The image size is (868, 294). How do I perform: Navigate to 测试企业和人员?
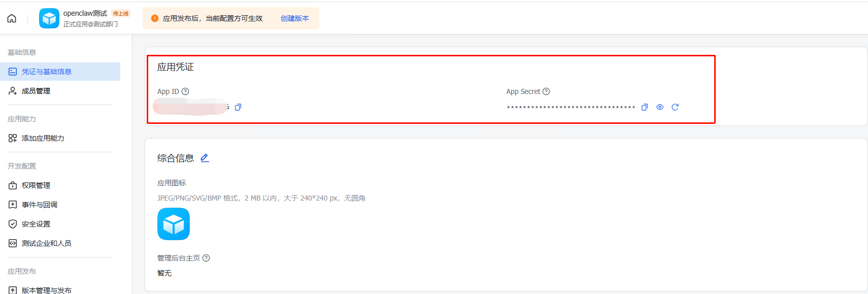(x=46, y=243)
